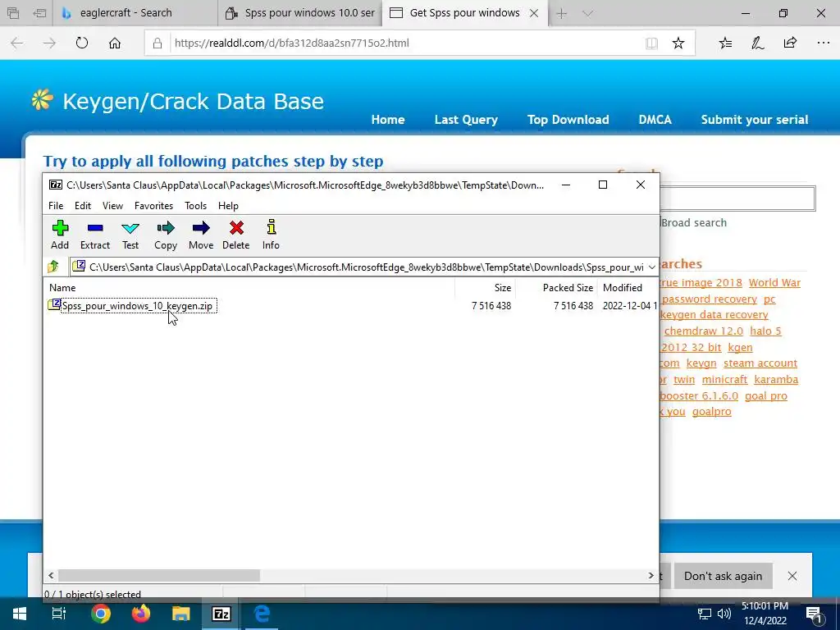Go to Top Download link
The width and height of the screenshot is (840, 630).
click(568, 120)
